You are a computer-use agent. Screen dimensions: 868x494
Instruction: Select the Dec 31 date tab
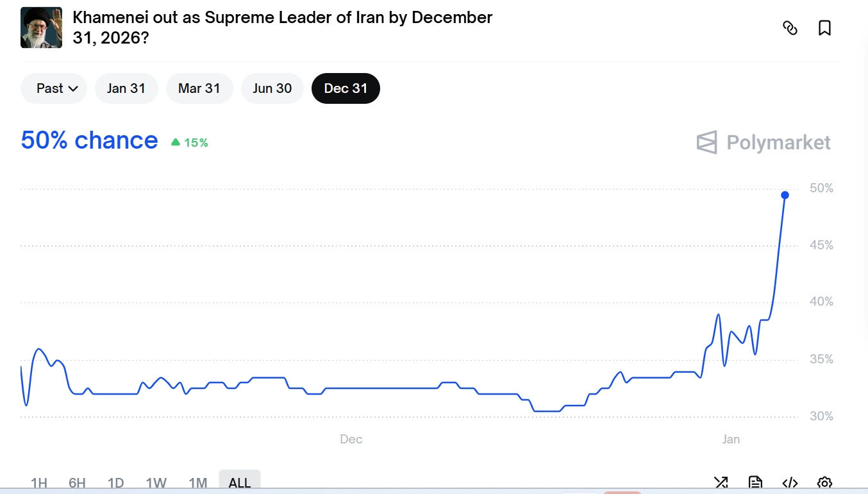[346, 88]
